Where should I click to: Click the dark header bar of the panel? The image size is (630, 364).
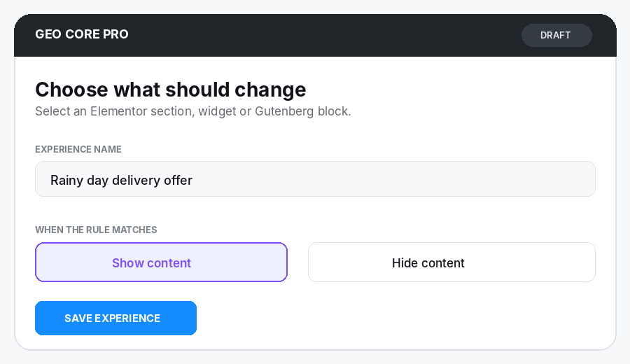pyautogui.click(x=315, y=36)
